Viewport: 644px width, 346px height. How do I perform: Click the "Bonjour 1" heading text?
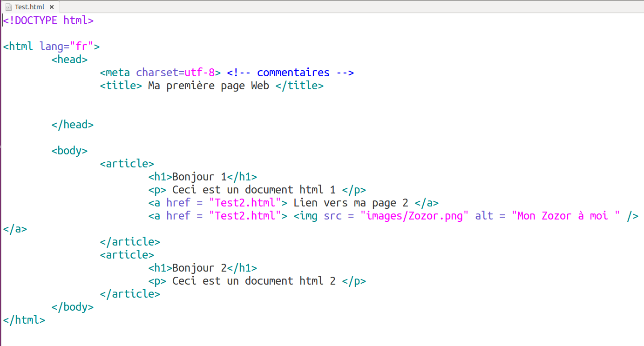(x=199, y=177)
